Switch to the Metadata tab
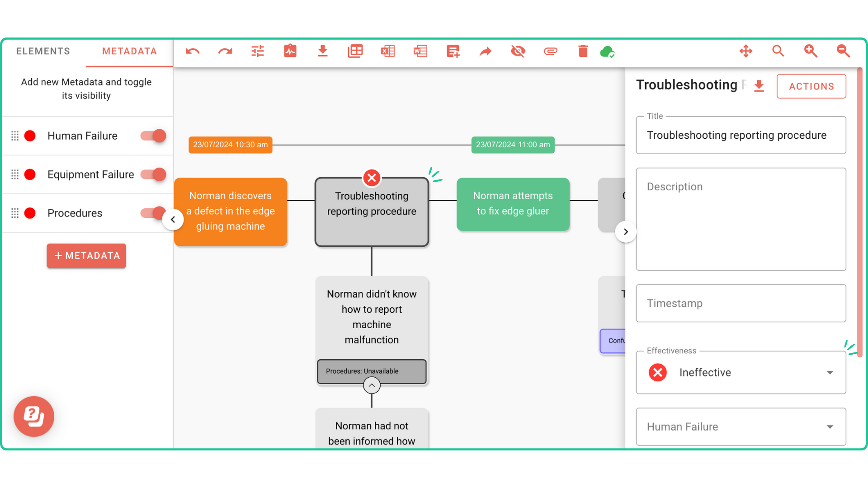Image resolution: width=868 pixels, height=488 pixels. point(129,52)
